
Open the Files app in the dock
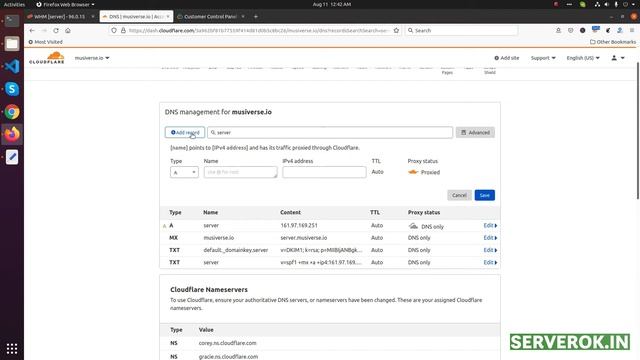(x=12, y=44)
